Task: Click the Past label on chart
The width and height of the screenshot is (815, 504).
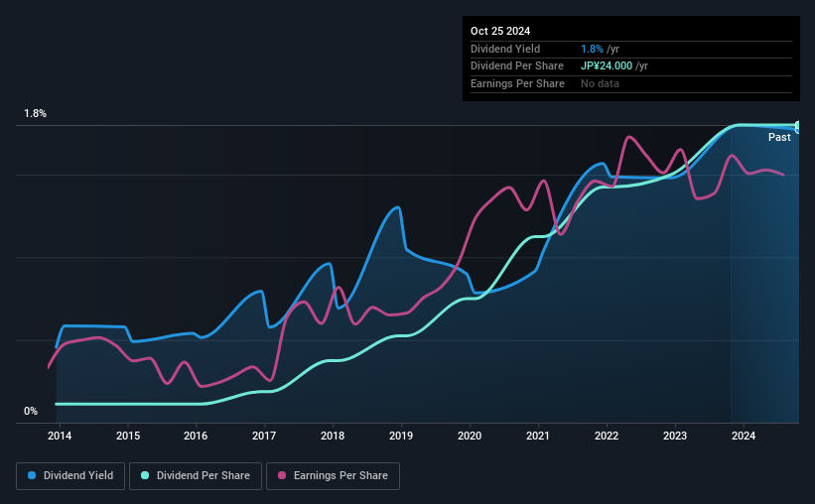Action: [x=779, y=137]
